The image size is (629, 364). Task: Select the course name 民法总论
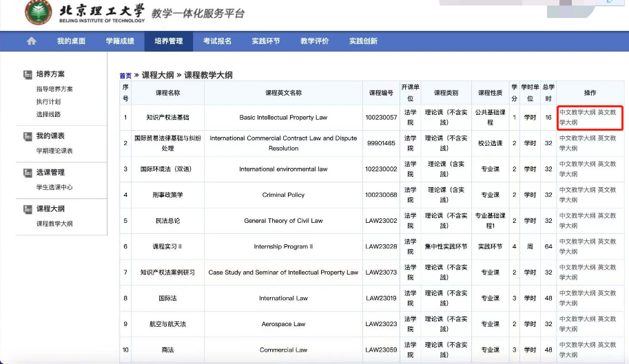click(x=167, y=221)
